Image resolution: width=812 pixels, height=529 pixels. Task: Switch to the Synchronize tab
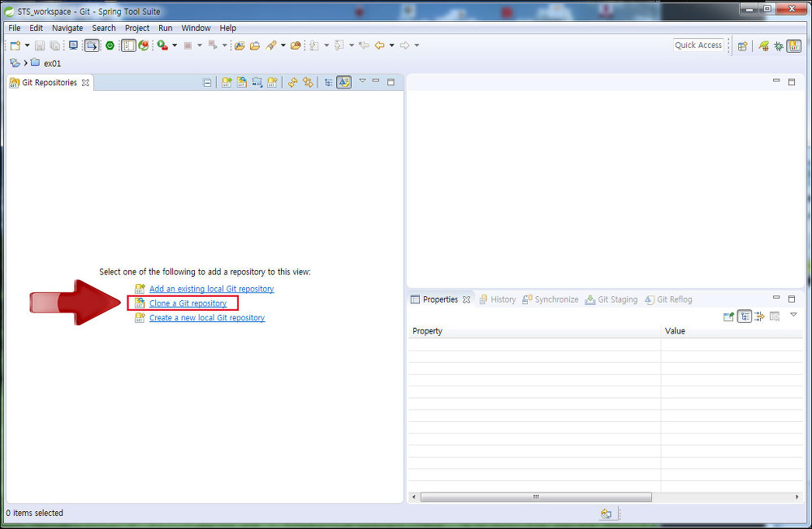[550, 299]
